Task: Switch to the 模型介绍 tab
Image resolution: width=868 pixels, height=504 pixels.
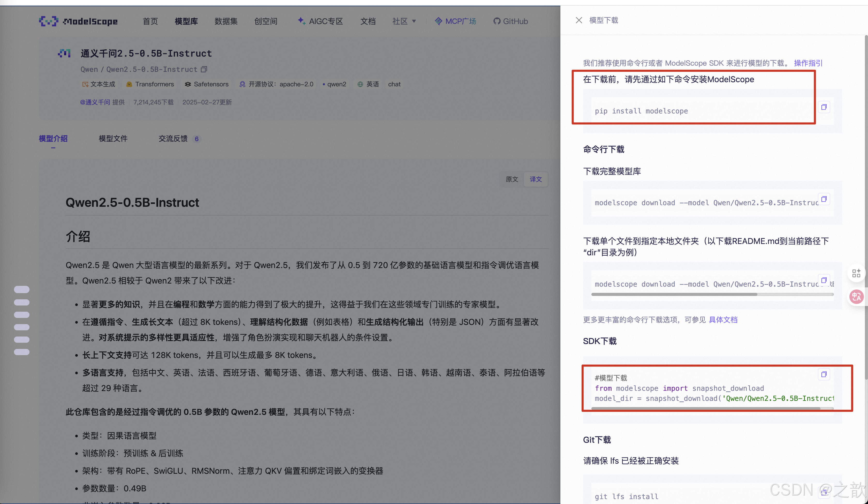Action: 53,139
